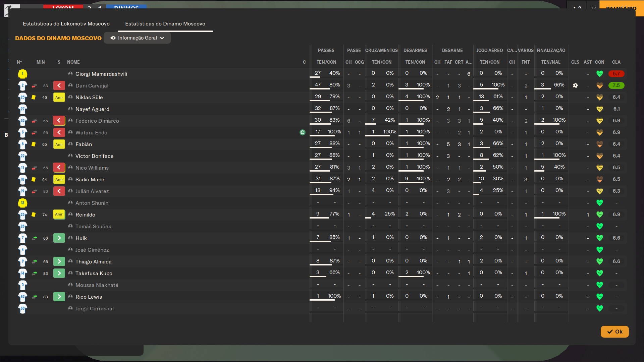Screen dimensions: 644x362
Task: Click Reinildo's 1 assist value
Action: coord(588,215)
